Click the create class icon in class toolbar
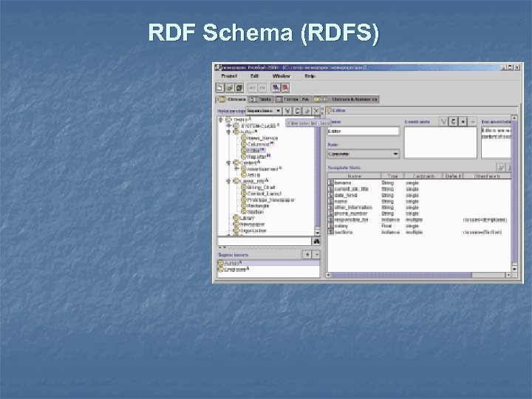Screen dimensions: 532x399 click(297, 111)
